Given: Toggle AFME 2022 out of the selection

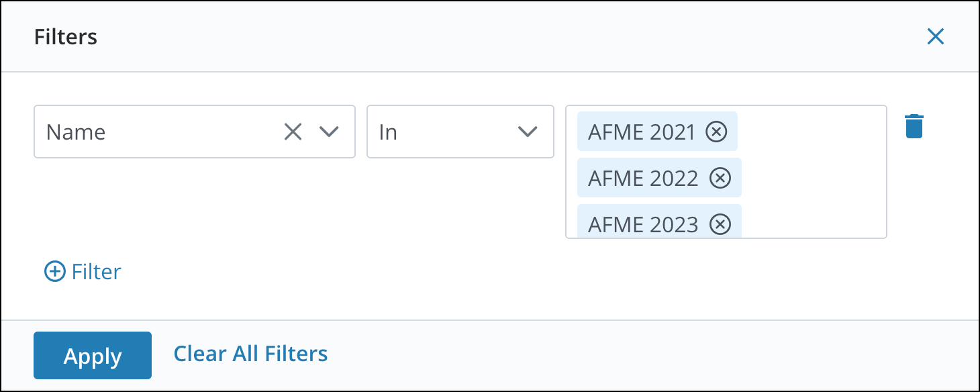Looking at the screenshot, I should (x=720, y=178).
